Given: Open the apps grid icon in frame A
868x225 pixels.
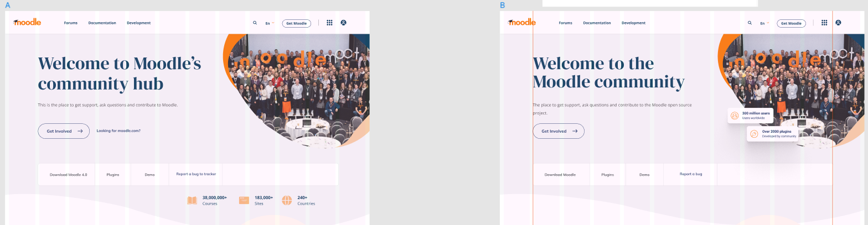Looking at the screenshot, I should 329,23.
